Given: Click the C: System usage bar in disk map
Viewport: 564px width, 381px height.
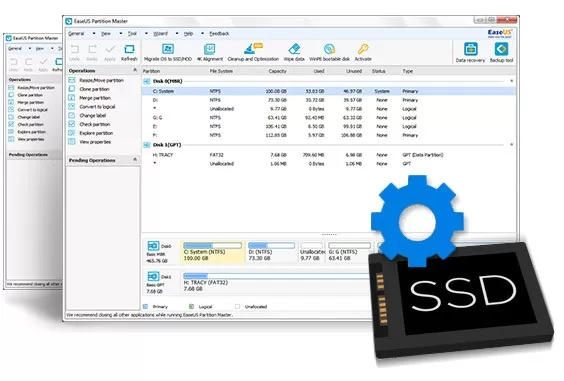Looking at the screenshot, I should [212, 245].
